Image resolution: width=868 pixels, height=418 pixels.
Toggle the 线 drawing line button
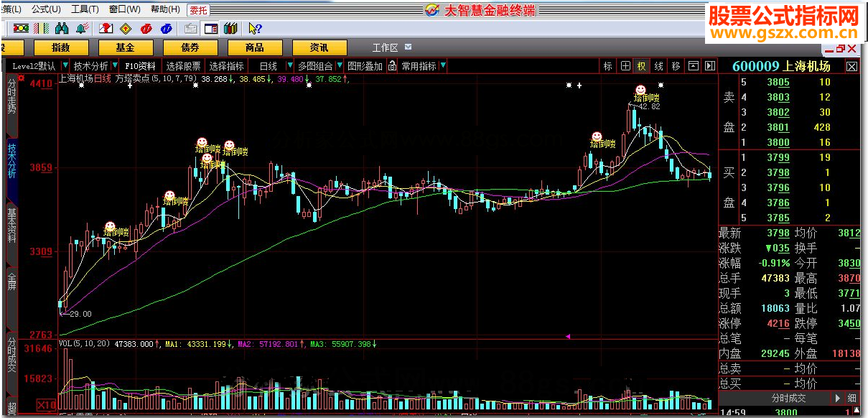click(658, 66)
